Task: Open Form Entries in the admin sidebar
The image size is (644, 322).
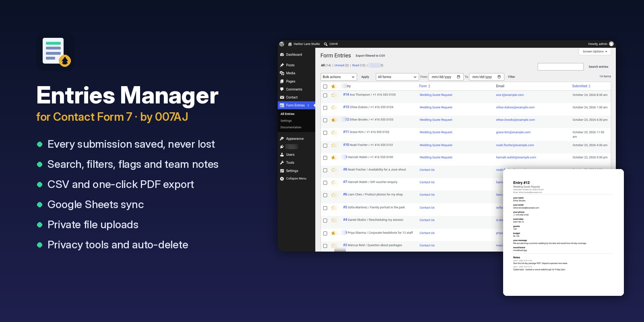Action: [x=296, y=105]
